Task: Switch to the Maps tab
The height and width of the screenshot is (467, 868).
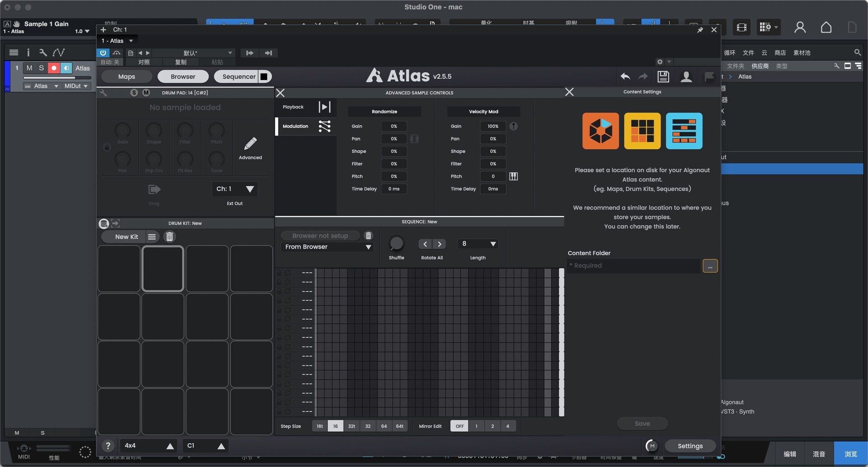Action: [127, 76]
